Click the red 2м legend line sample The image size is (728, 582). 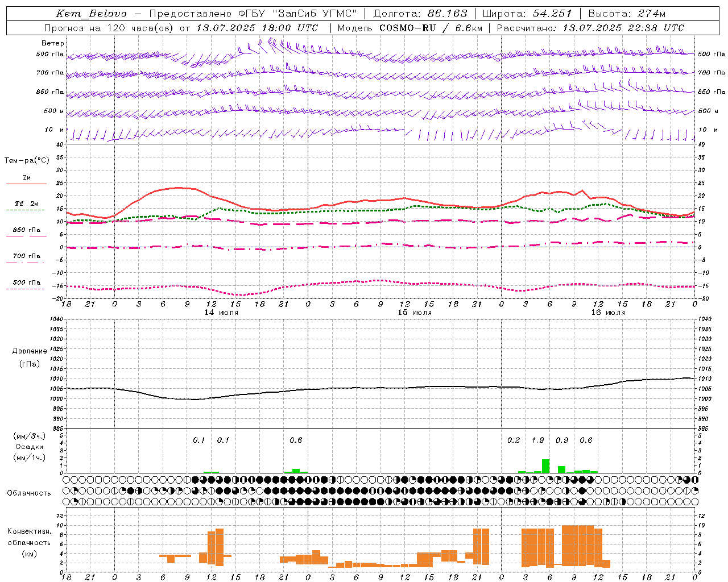[26, 184]
